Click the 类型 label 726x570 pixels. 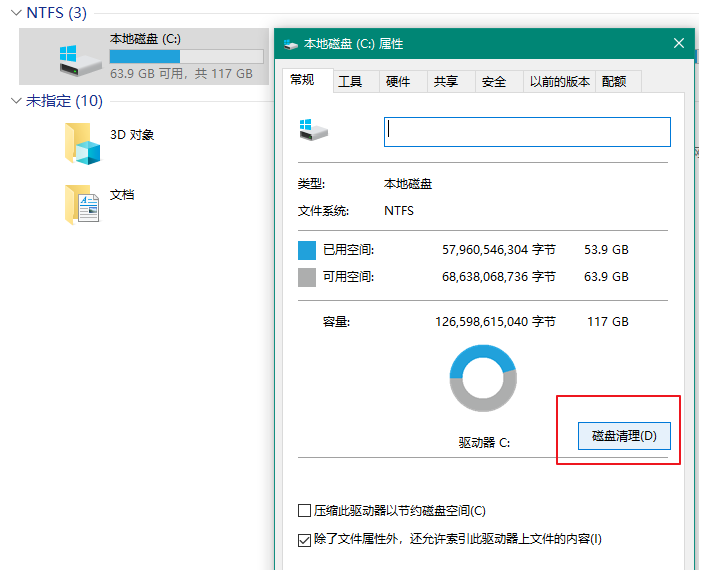click(311, 184)
